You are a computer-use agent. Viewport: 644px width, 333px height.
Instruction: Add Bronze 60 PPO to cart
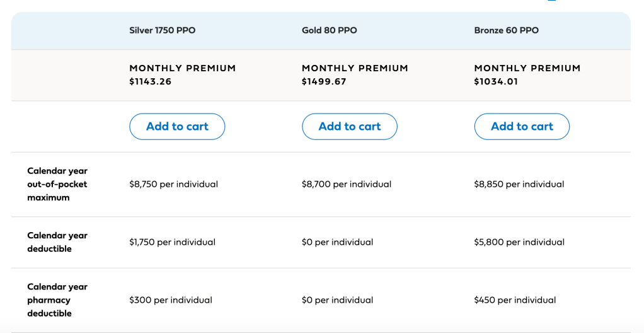pos(522,127)
